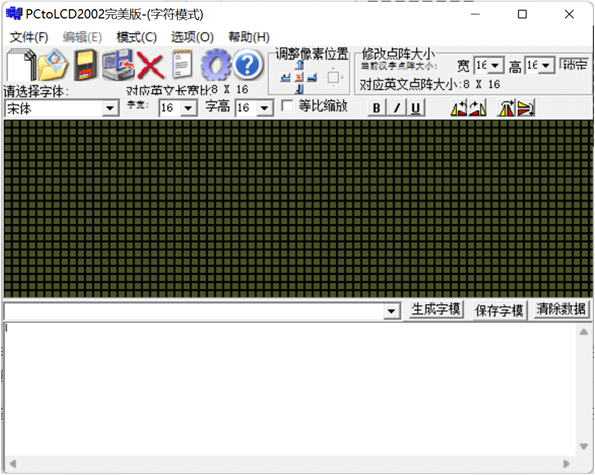Expand the 高 dot matrix height dropdown
This screenshot has height=475, width=595.
[x=546, y=66]
